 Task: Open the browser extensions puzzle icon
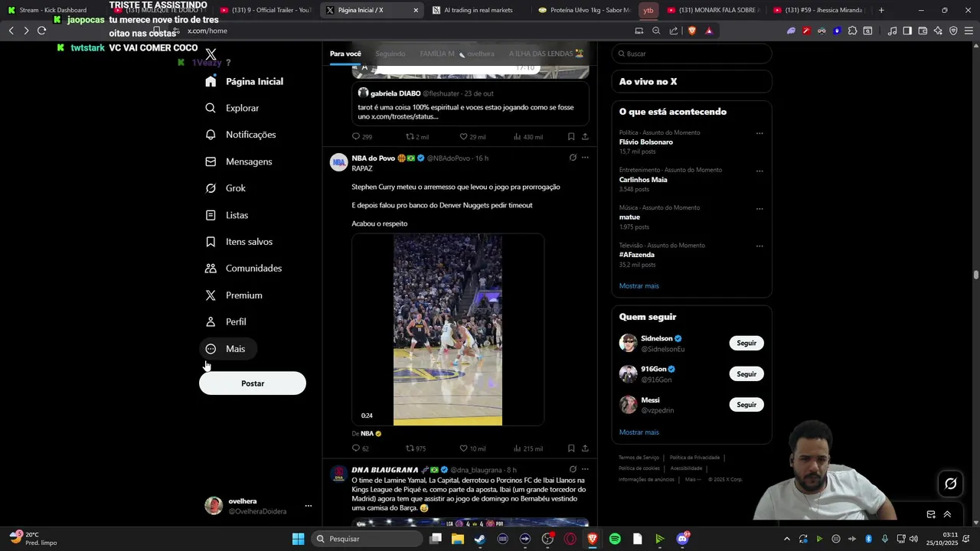[852, 31]
